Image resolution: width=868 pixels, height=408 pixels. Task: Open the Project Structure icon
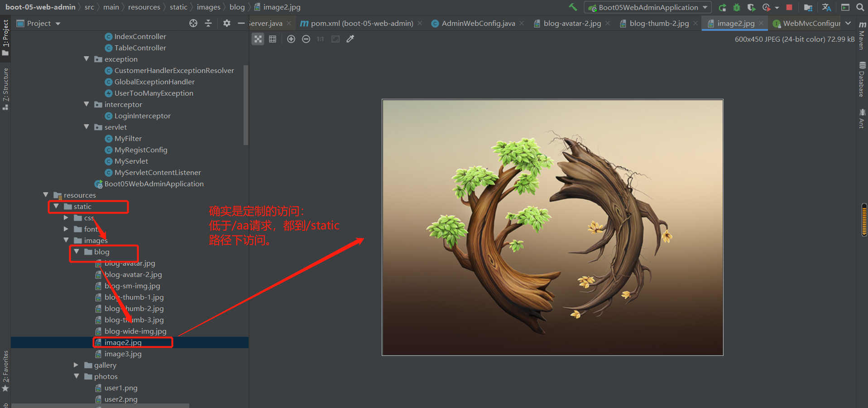[x=808, y=7]
